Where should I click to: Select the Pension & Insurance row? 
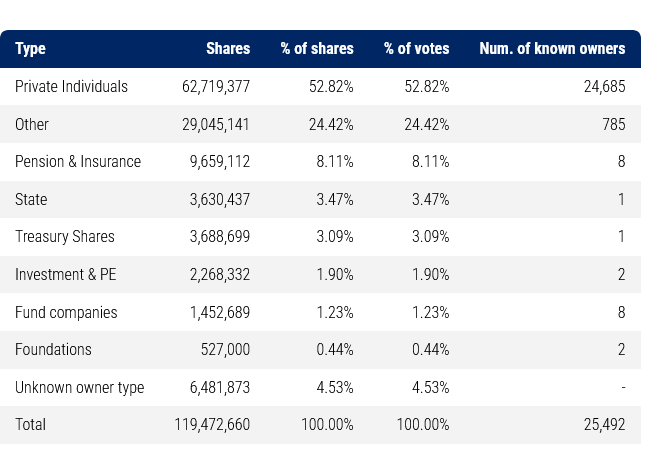point(78,162)
